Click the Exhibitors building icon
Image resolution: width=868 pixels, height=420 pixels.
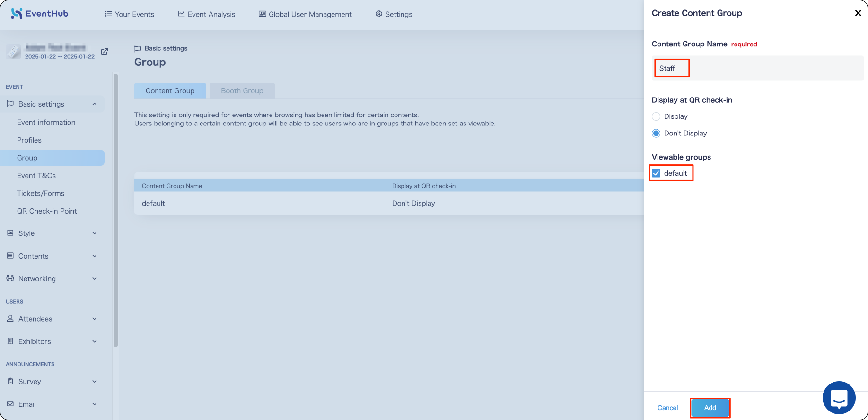[x=10, y=341]
